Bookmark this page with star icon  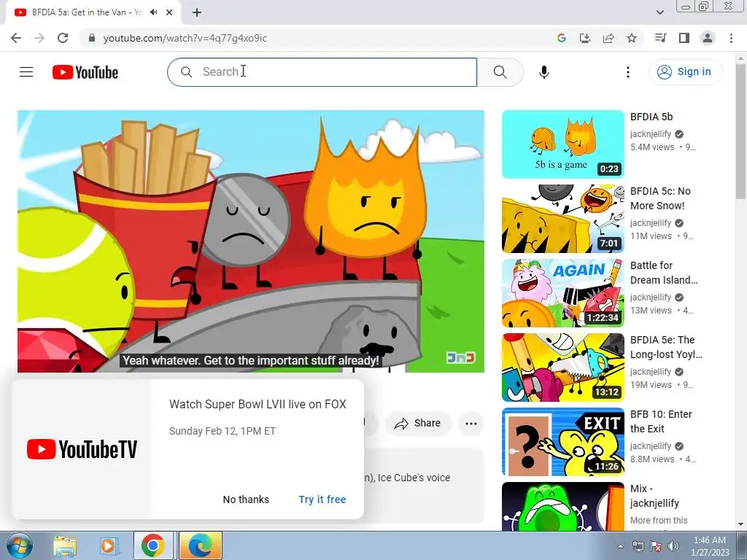pyautogui.click(x=632, y=38)
